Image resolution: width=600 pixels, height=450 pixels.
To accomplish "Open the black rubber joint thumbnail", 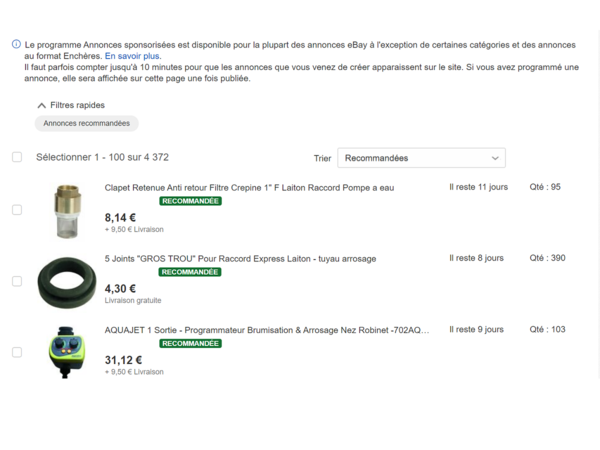I will coord(67,282).
